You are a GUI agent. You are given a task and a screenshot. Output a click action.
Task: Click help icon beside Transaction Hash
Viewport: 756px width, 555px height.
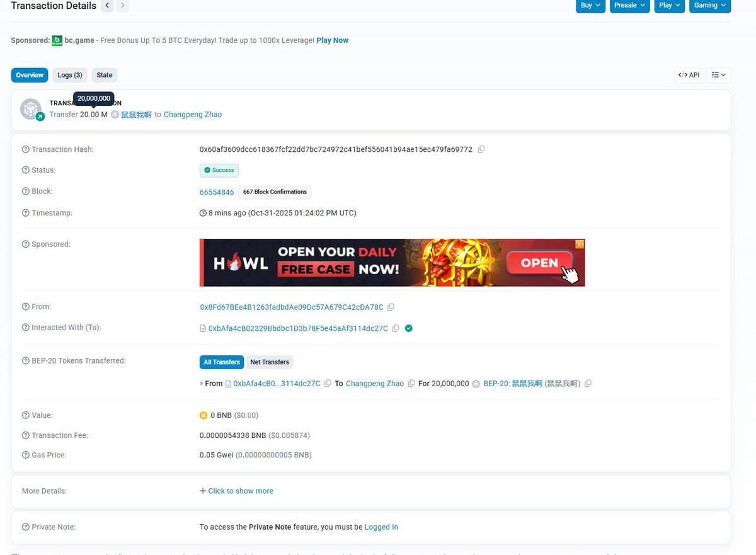(26, 150)
